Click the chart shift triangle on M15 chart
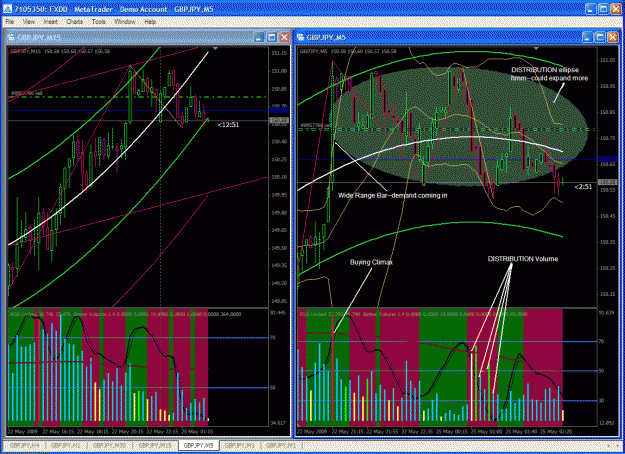The height and width of the screenshot is (454, 625). (215, 49)
